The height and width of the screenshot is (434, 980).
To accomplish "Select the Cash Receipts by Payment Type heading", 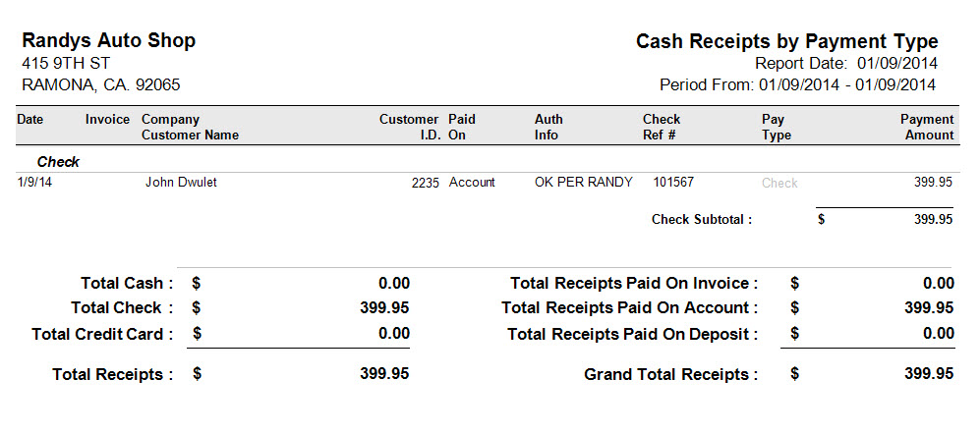I will [x=787, y=42].
